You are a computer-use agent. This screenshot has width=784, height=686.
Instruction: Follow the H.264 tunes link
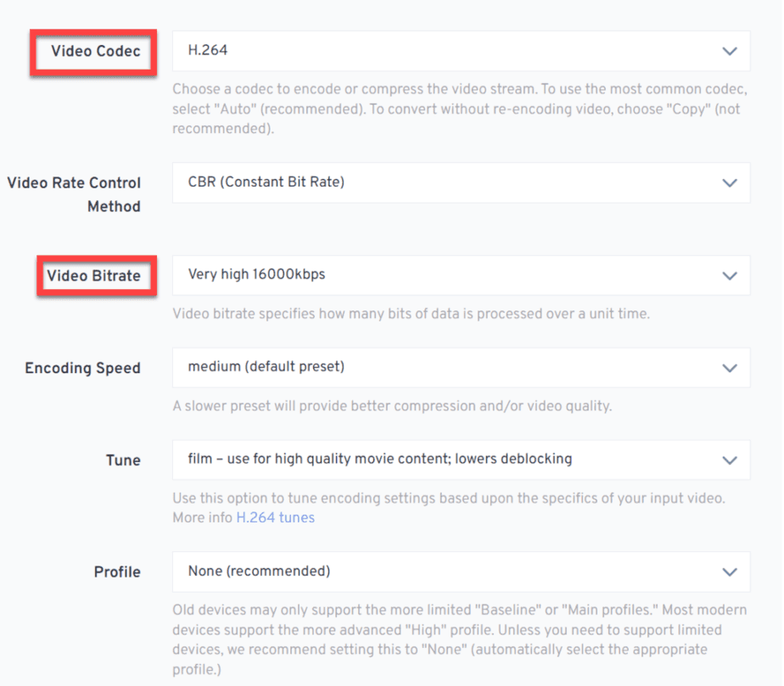(x=275, y=517)
